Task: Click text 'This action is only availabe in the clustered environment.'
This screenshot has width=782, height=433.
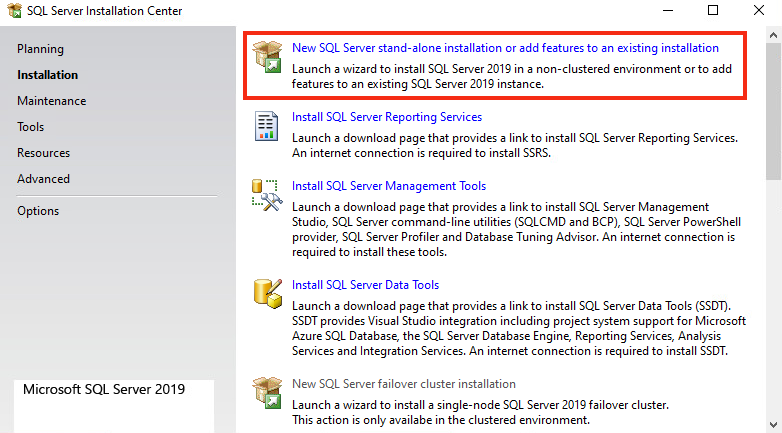Action: pyautogui.click(x=441, y=420)
